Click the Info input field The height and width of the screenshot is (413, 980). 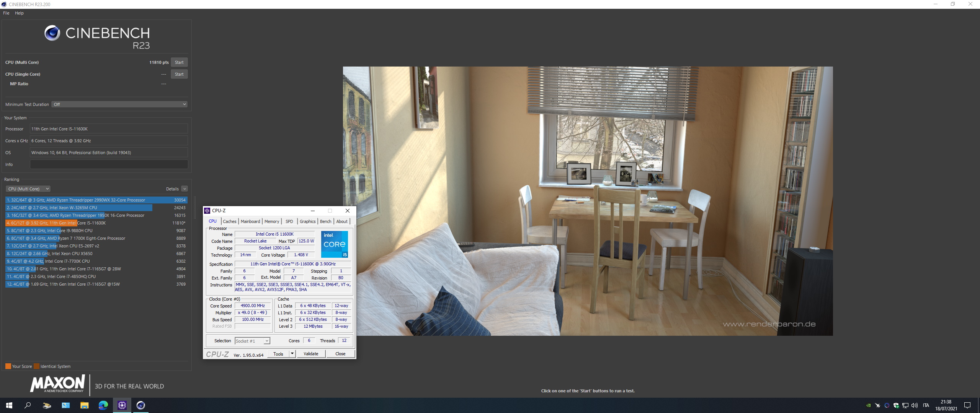coord(109,164)
